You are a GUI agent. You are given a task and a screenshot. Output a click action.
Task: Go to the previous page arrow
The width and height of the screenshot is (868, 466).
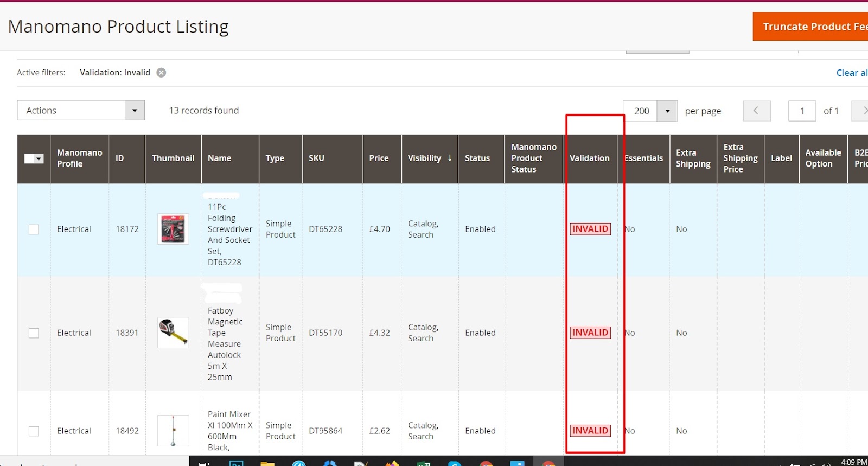pos(756,111)
